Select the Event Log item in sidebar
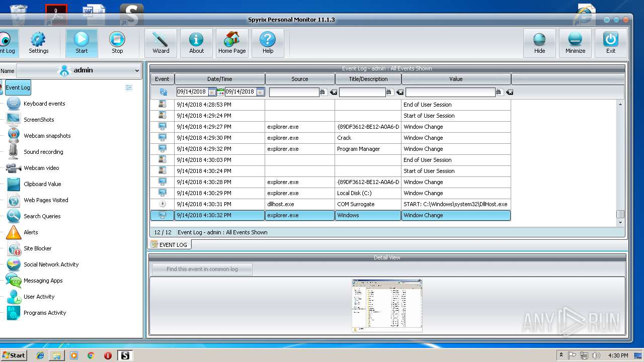This screenshot has width=644, height=362. (x=18, y=87)
